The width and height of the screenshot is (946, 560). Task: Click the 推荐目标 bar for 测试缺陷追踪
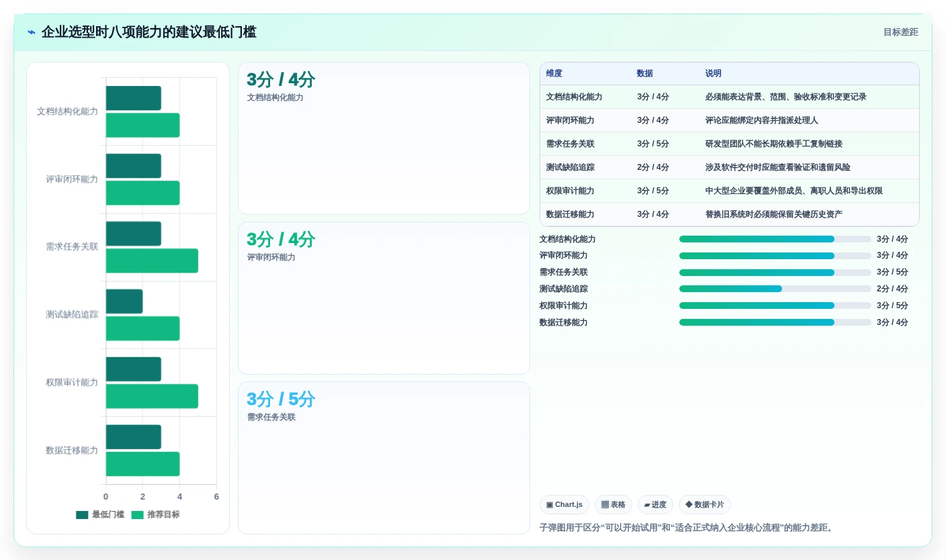[x=142, y=328]
